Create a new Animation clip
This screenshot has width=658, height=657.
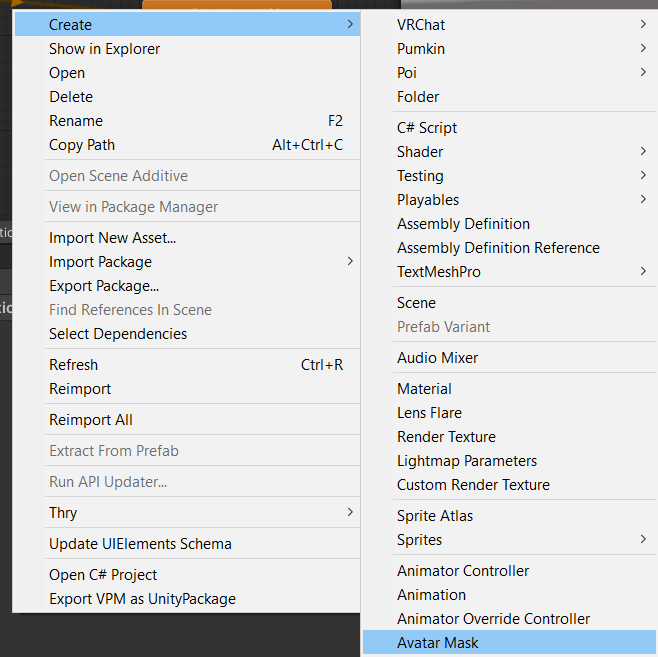[509, 594]
